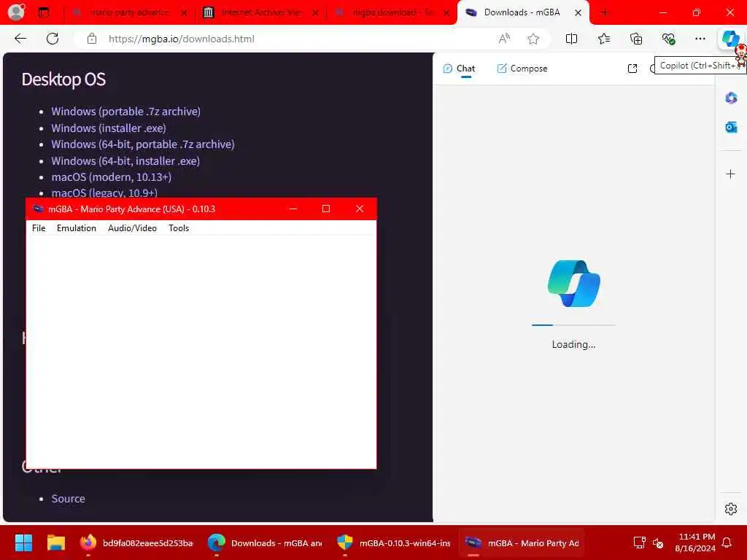Open the Favorites list icon
The image size is (747, 560).
[x=603, y=39]
